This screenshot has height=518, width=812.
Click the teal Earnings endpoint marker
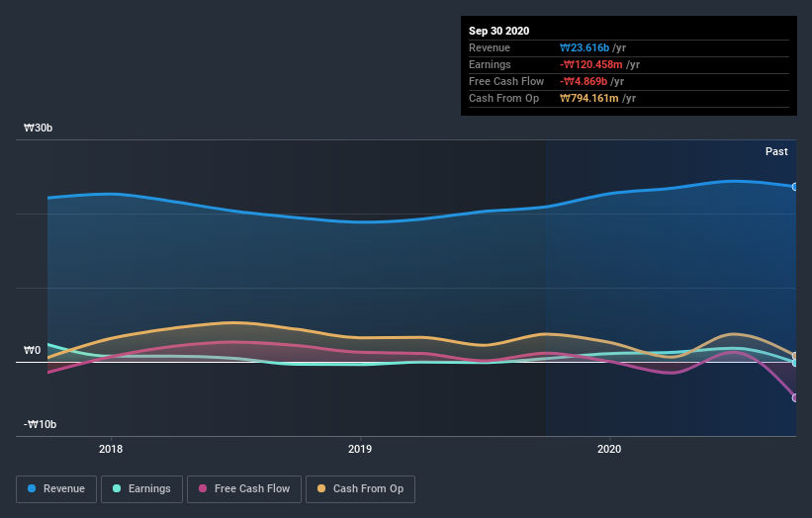click(x=795, y=363)
